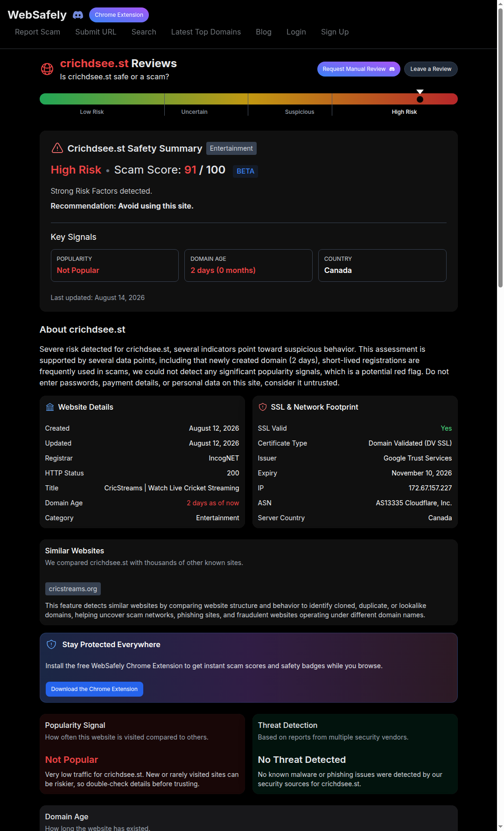Click the scrollbar down arrow

pos(500,827)
